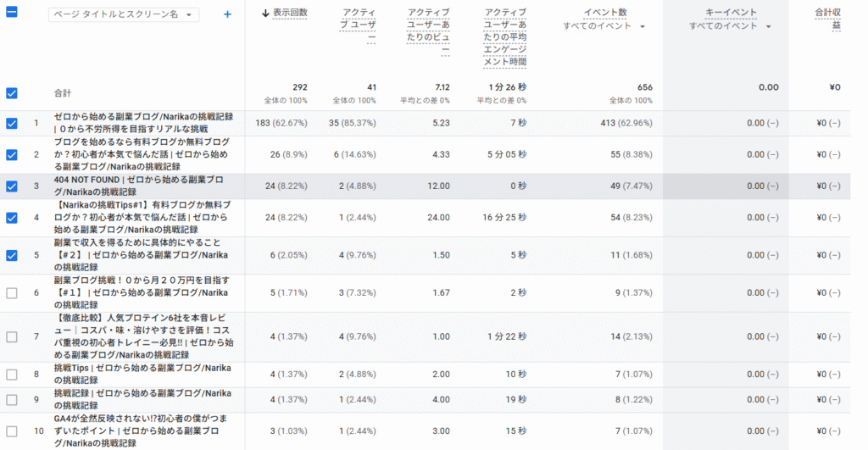Click the blue plus icon to add dimension
868x450 pixels.
coord(227,14)
